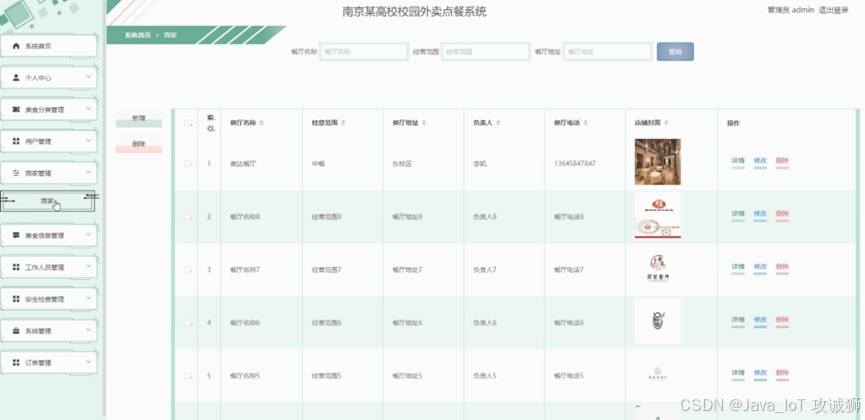Expand the 美食分类管理 menu chevron
Screen dimensions: 865x420
coord(88,109)
